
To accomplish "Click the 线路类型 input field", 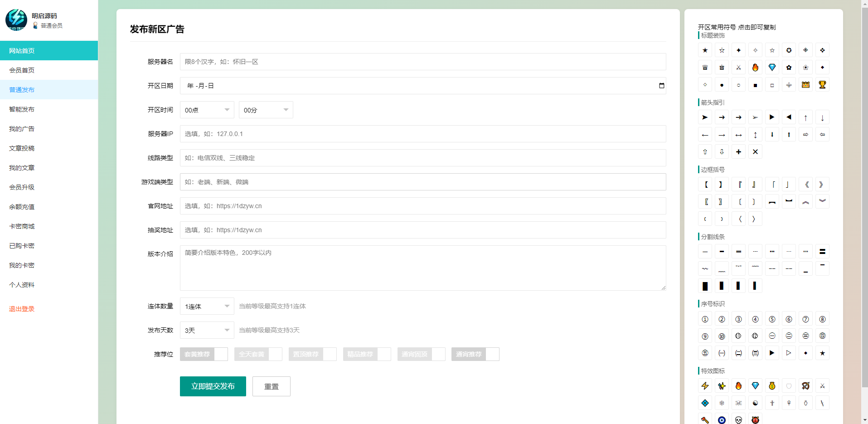I will point(423,158).
